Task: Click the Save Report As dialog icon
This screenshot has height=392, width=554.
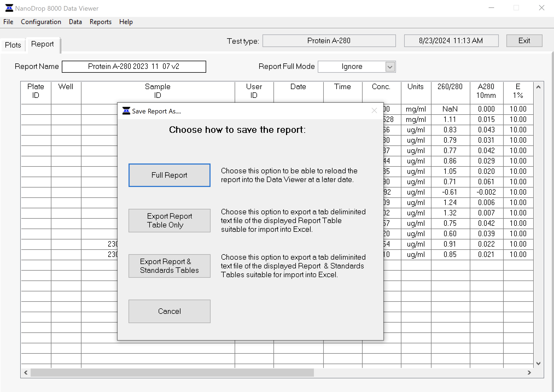Action: pyautogui.click(x=126, y=111)
